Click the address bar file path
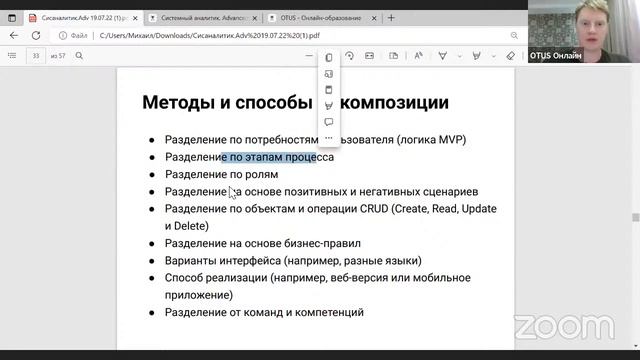The image size is (640, 360). tap(209, 36)
